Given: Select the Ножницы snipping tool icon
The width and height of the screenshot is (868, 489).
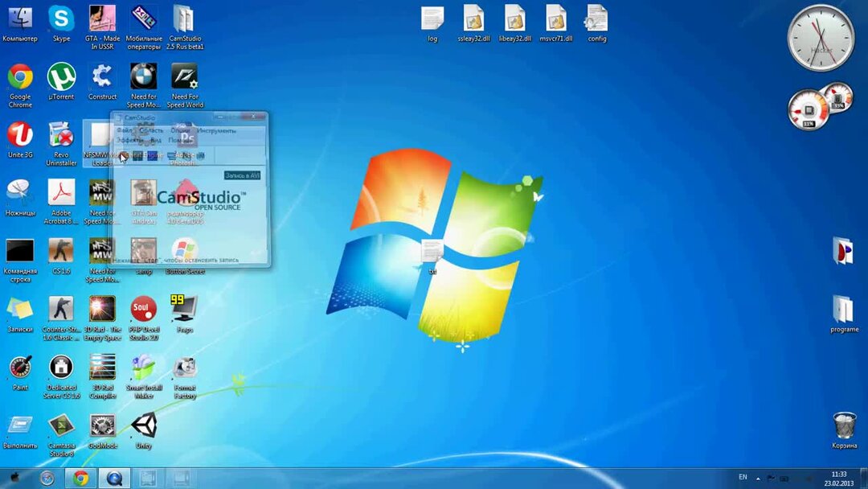Looking at the screenshot, I should click(20, 198).
